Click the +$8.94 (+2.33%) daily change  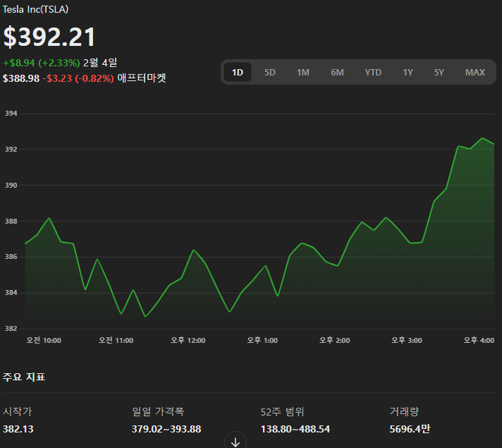(42, 63)
